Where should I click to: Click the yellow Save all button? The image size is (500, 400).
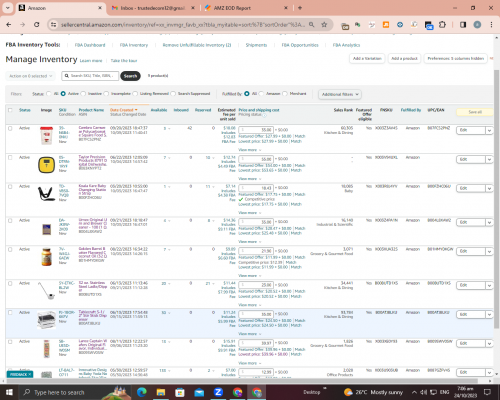(475, 112)
